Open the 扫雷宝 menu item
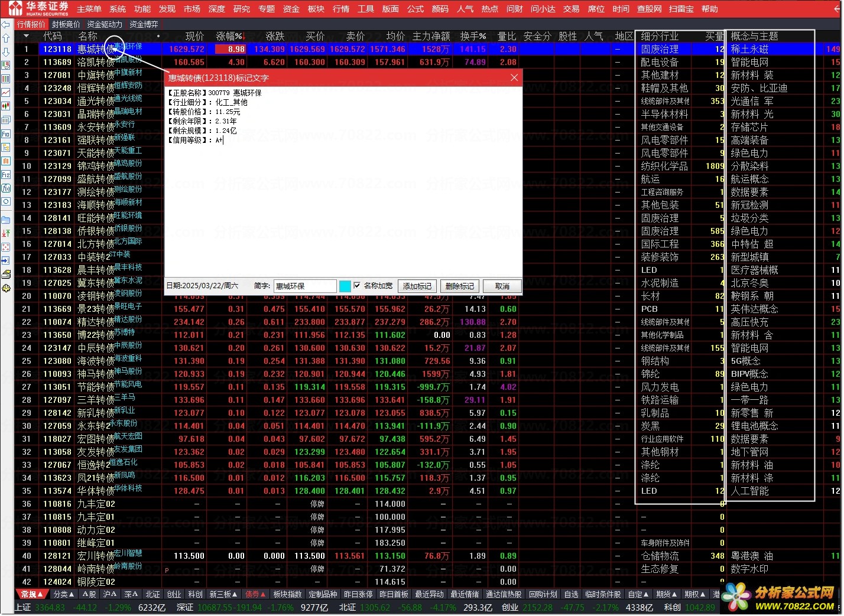This screenshot has width=844, height=616. click(681, 9)
